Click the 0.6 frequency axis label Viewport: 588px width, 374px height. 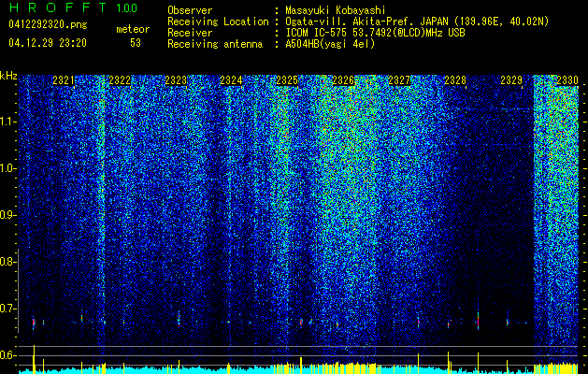(x=7, y=355)
